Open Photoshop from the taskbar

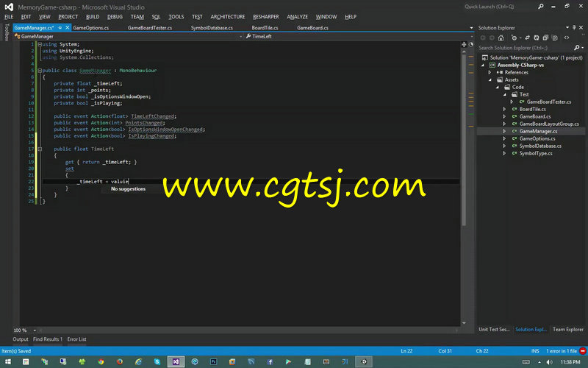(x=213, y=361)
